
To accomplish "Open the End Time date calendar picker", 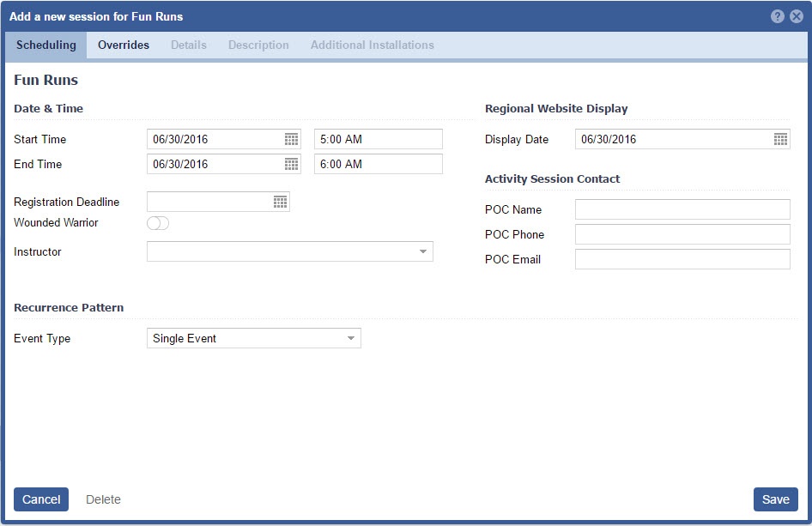I will tap(291, 164).
